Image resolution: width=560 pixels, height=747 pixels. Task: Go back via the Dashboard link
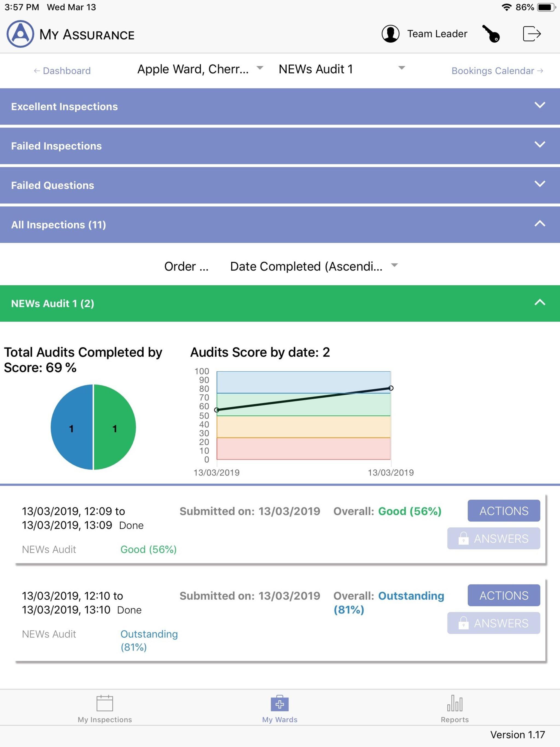pos(62,71)
